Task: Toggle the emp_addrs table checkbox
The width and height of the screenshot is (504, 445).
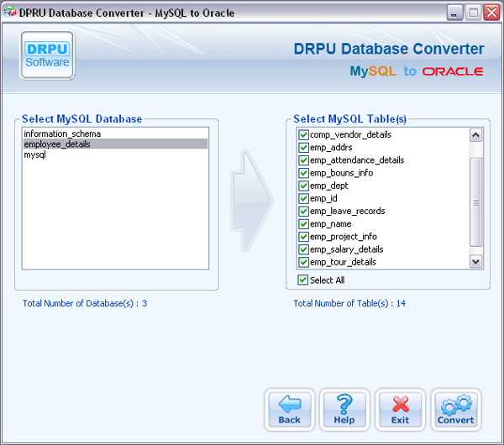Action: pos(303,148)
